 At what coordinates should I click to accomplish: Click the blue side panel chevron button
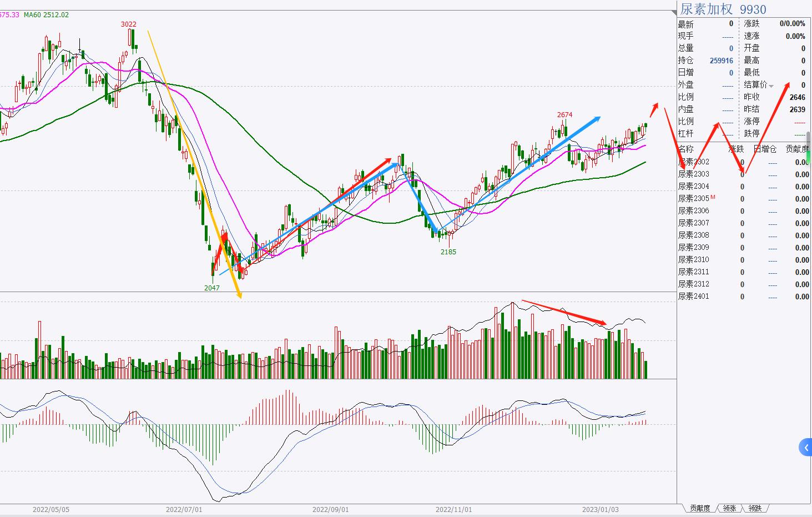806,447
